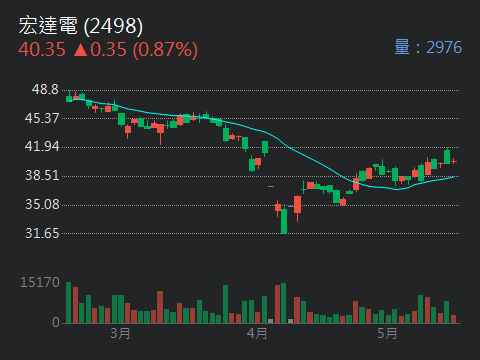Click the 45.37 price axis label
Viewport: 480px width, 360px height.
click(x=42, y=118)
